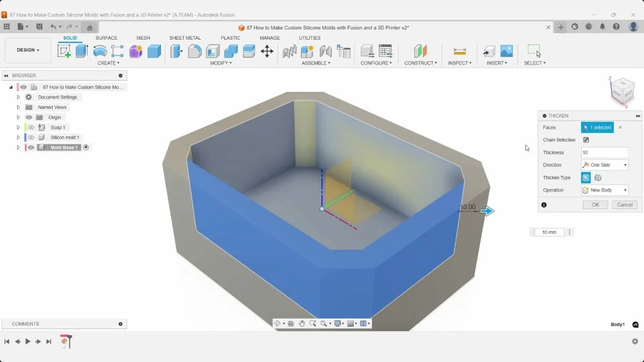Toggle visibility of the Origin folder
Screen dimensions: 644x362
[29, 117]
